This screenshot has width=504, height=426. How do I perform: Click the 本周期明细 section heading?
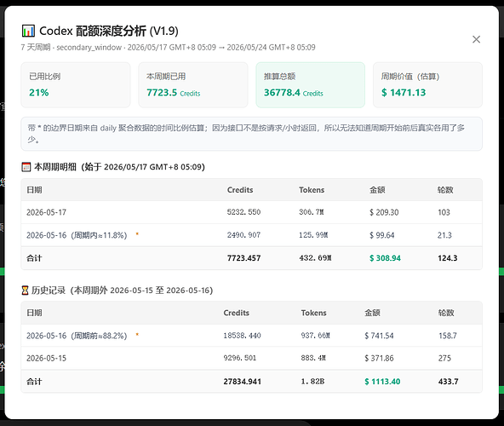[x=119, y=167]
